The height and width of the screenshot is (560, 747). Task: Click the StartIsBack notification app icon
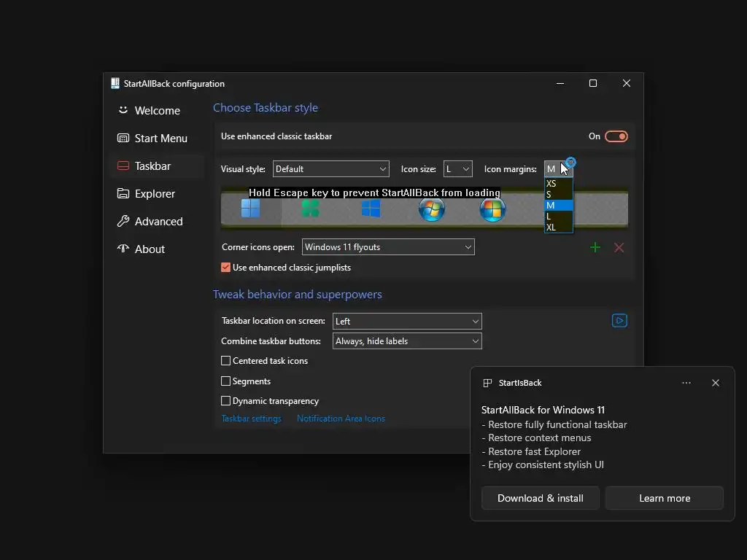[487, 383]
